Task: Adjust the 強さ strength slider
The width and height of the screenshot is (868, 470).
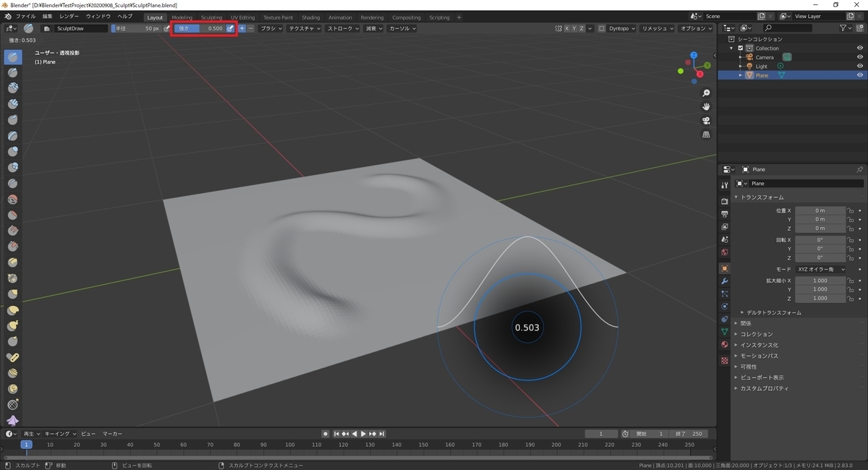Action: pos(200,28)
